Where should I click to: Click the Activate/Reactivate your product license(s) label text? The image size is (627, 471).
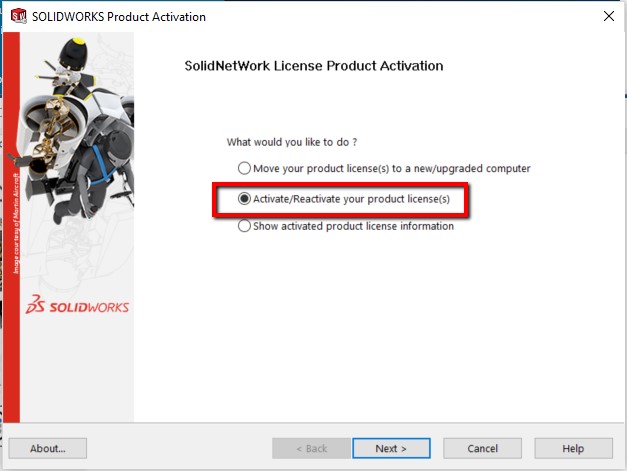coord(351,199)
